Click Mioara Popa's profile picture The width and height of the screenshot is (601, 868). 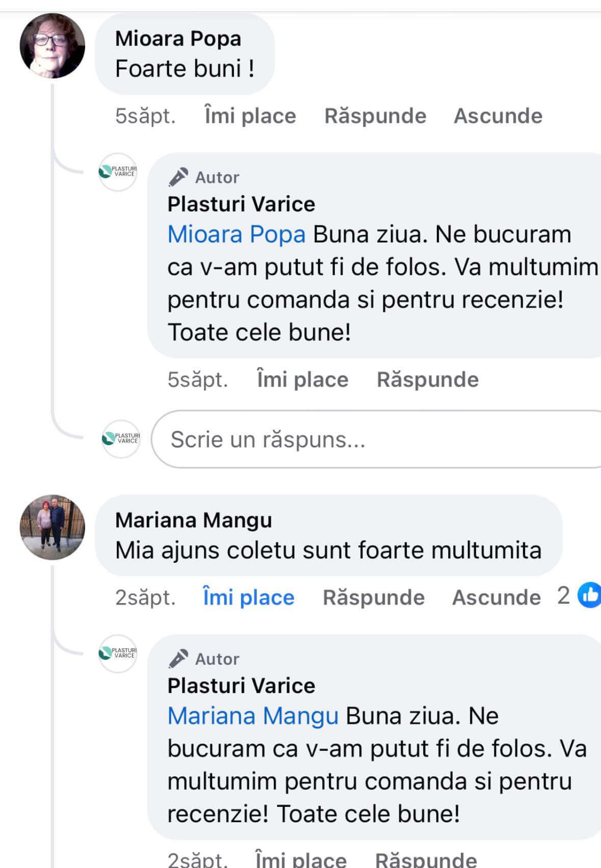[x=52, y=46]
